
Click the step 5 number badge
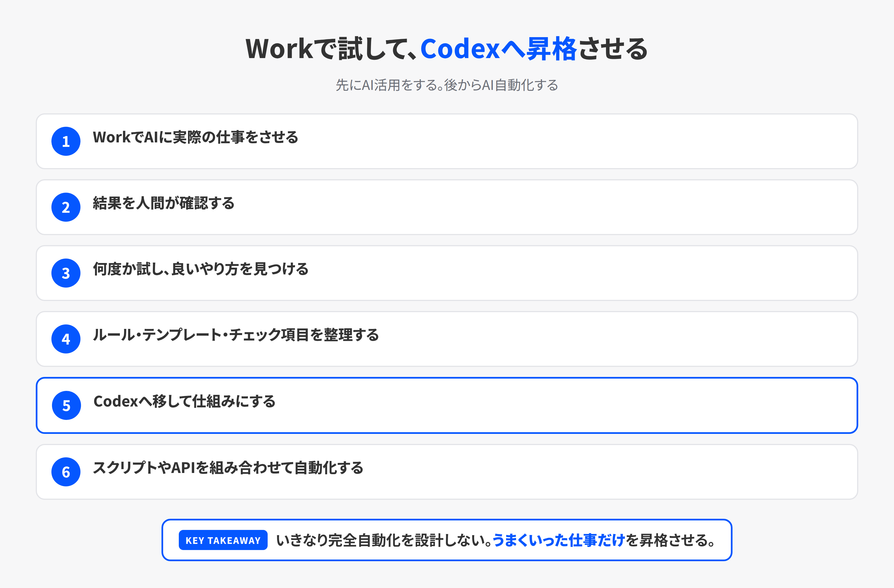(66, 405)
